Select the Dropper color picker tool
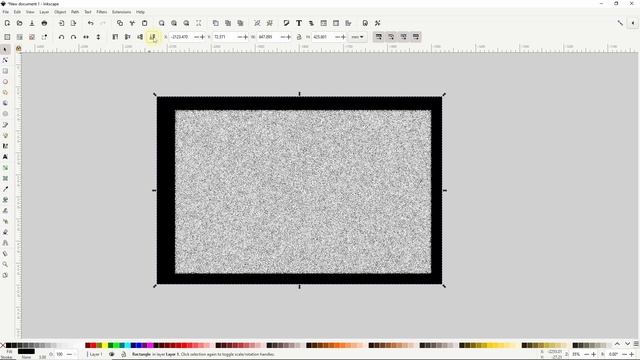The image size is (640, 360). pyautogui.click(x=5, y=189)
